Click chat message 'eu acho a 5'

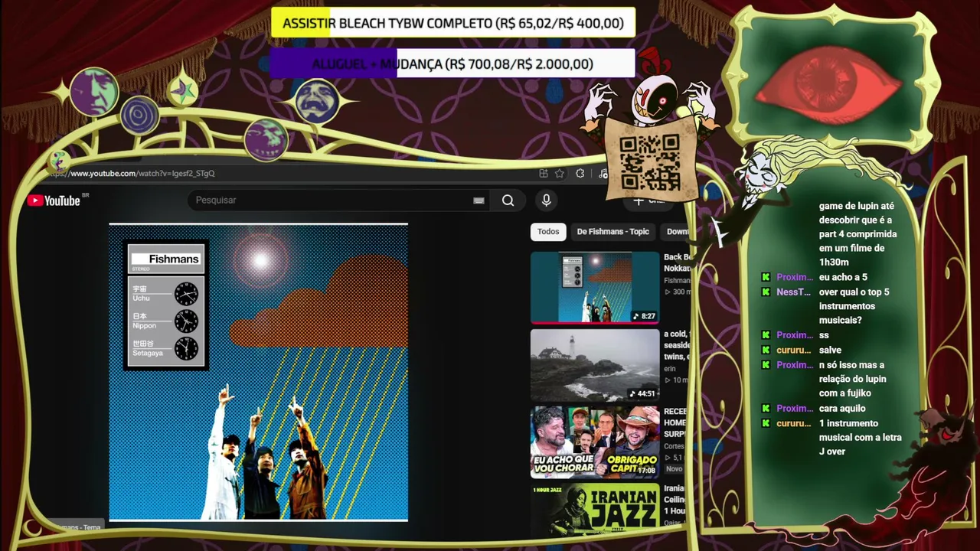point(843,277)
